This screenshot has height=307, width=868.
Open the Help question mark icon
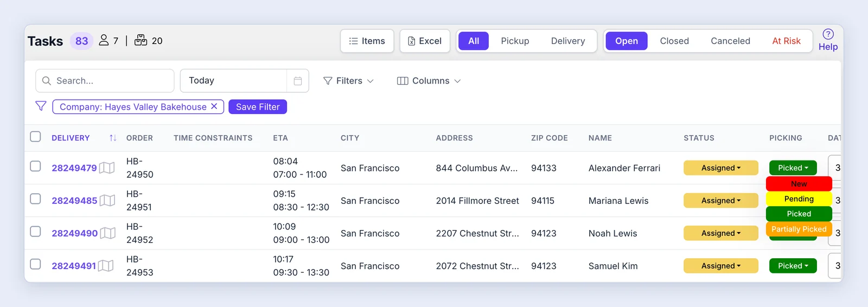(828, 34)
